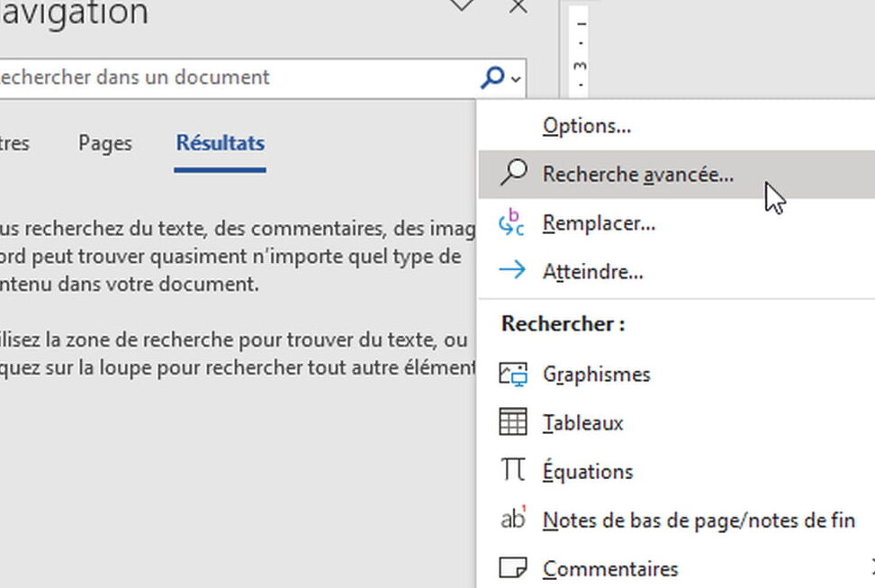875x588 pixels.
Task: Close the Navigation pane
Action: click(519, 6)
